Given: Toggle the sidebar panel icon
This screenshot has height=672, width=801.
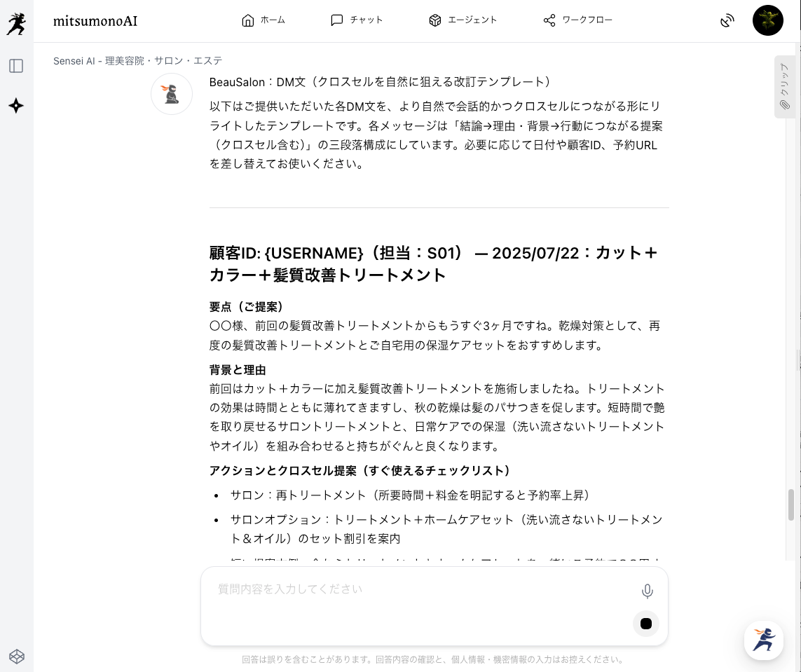Looking at the screenshot, I should pos(16,66).
